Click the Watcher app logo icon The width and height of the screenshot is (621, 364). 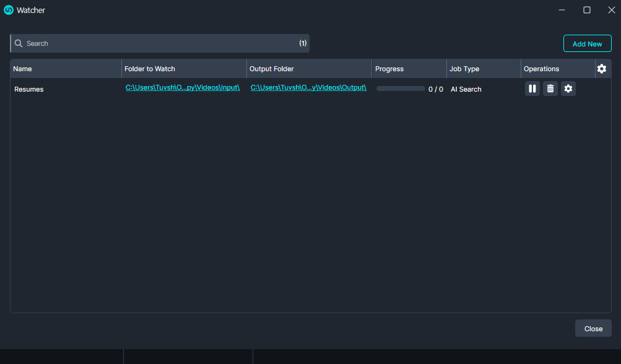pyautogui.click(x=9, y=10)
